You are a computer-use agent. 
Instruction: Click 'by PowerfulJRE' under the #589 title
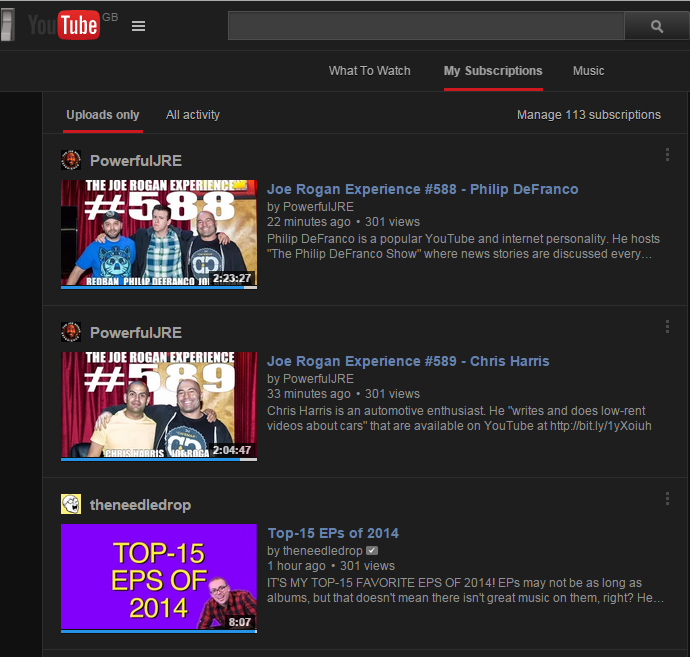point(310,379)
